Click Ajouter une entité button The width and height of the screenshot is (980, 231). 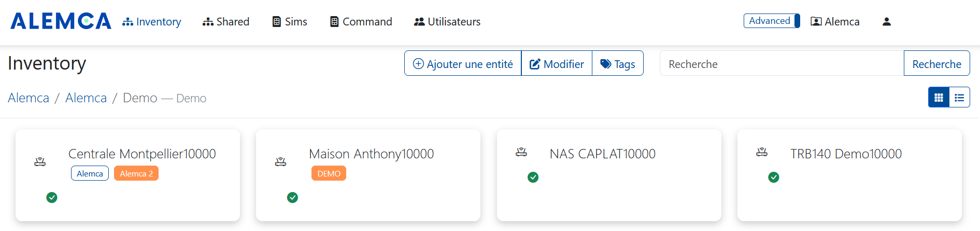[x=463, y=63]
